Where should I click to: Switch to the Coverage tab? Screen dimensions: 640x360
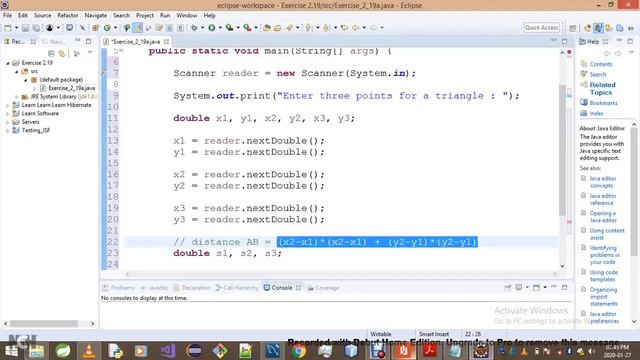click(324, 288)
